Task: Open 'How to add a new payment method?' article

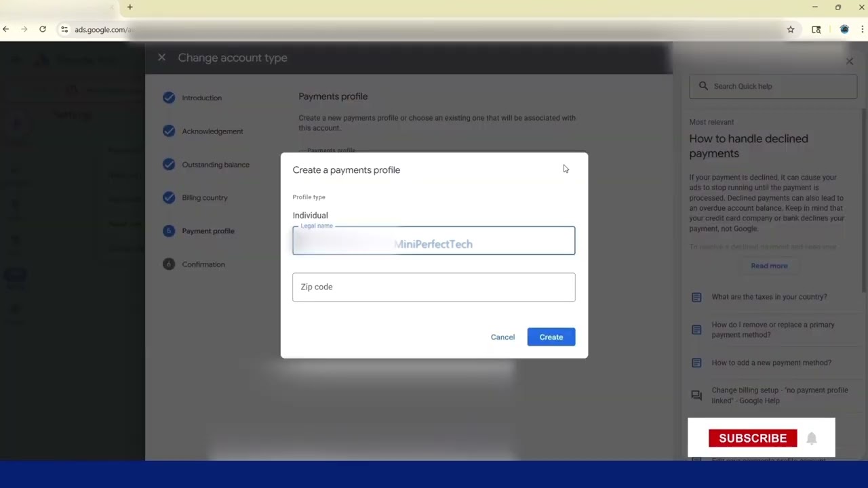Action: [x=771, y=363]
